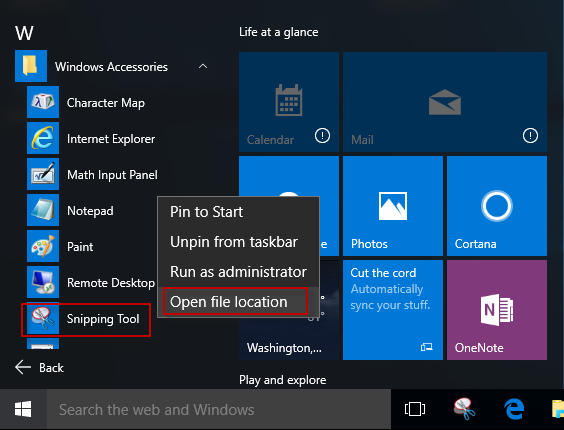
Task: Go Back to the apps list
Action: 40,367
